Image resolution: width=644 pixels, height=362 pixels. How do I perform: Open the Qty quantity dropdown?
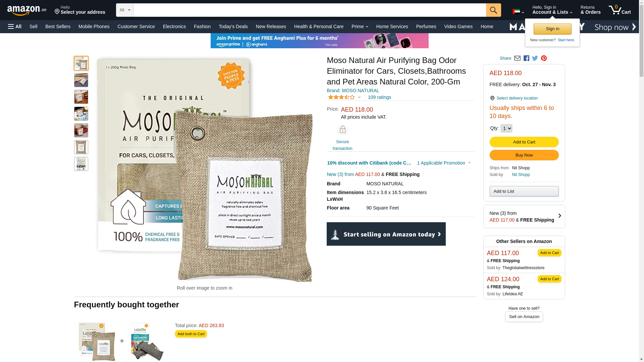(x=506, y=128)
